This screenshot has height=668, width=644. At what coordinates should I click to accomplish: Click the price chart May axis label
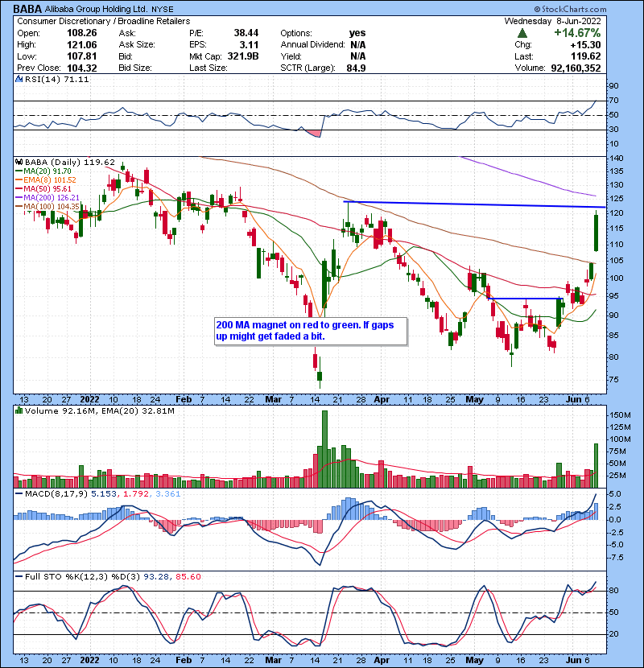(474, 400)
